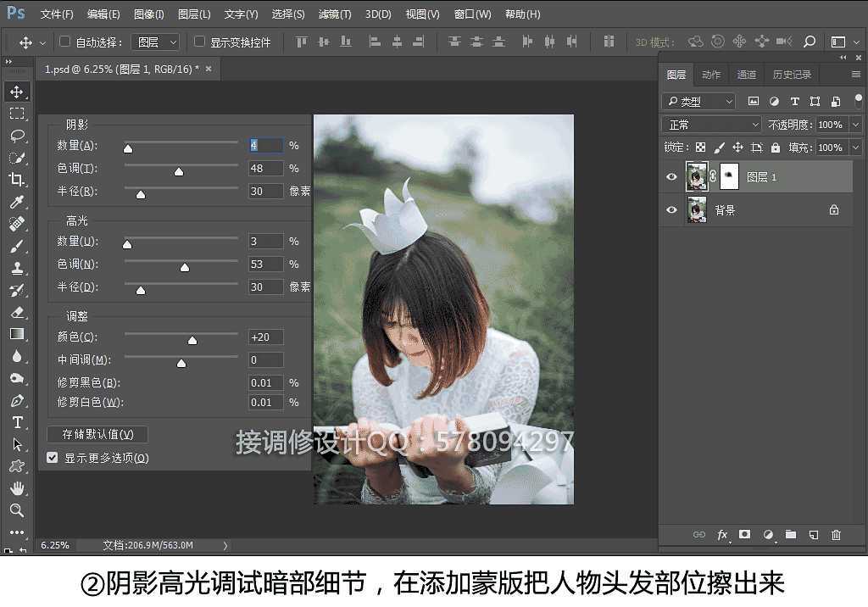Screen dimensions: 868x607
Task: Select the Zoom tool
Action: point(17,510)
